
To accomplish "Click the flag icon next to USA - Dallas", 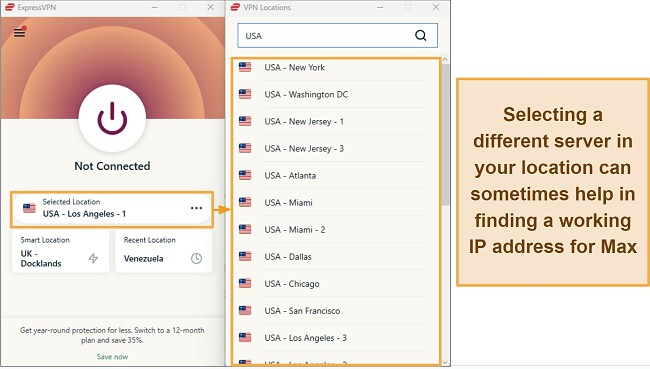I will click(x=245, y=256).
